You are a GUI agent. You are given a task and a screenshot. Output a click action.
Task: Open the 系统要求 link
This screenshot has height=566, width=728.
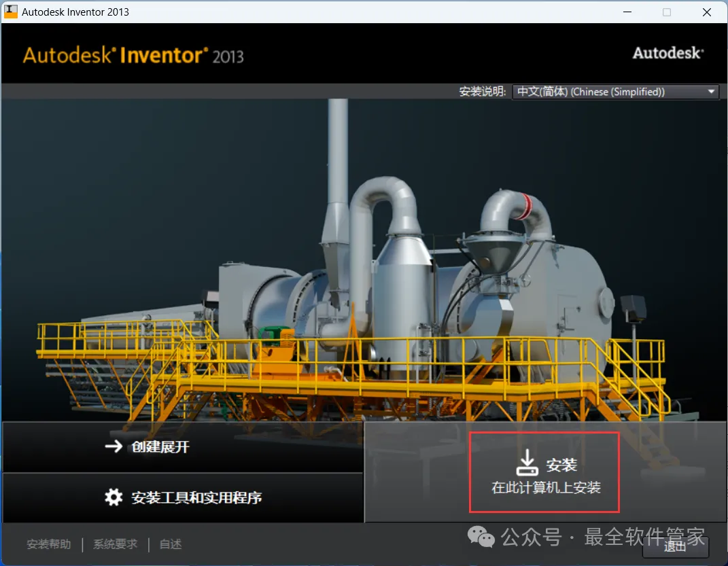point(115,544)
